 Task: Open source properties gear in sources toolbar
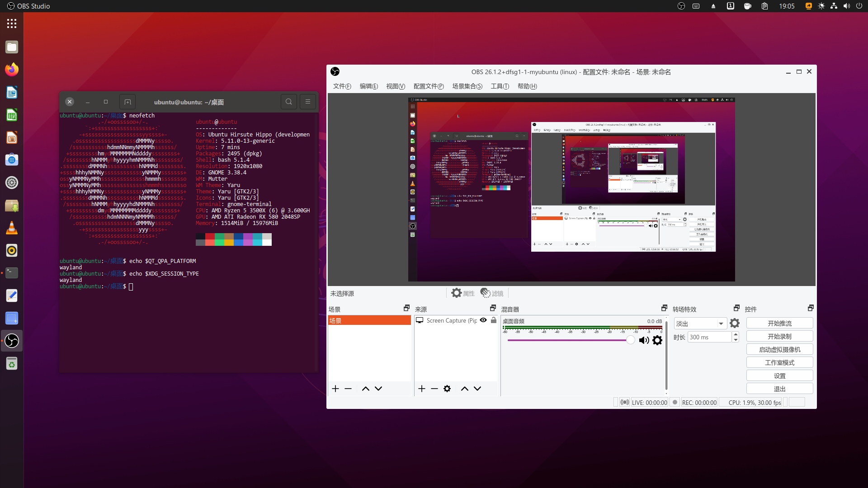tap(447, 389)
